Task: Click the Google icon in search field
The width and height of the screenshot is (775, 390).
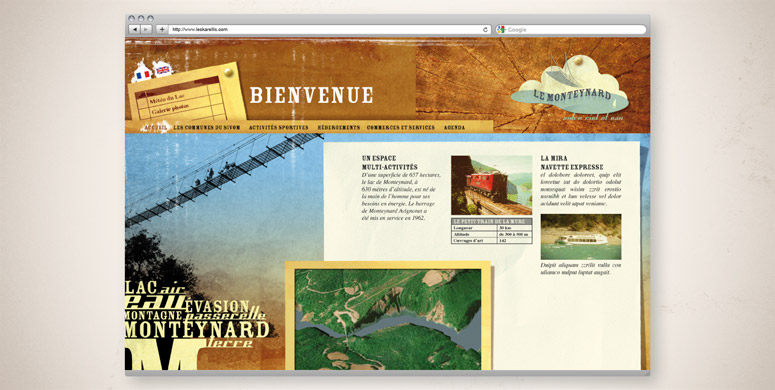Action: tap(501, 30)
